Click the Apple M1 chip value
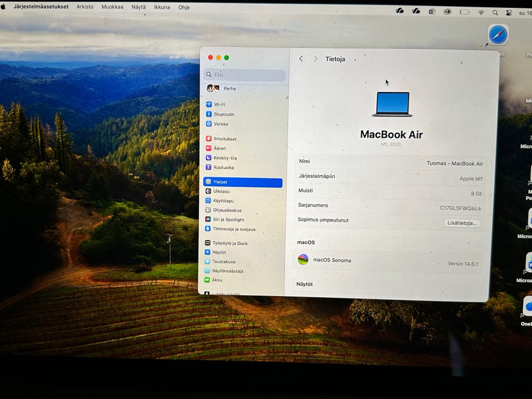The image size is (532, 399). pyautogui.click(x=470, y=178)
